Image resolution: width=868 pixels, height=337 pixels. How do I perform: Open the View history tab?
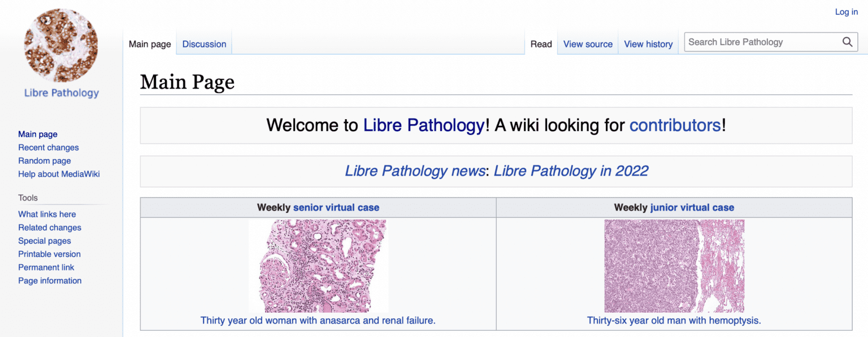648,44
